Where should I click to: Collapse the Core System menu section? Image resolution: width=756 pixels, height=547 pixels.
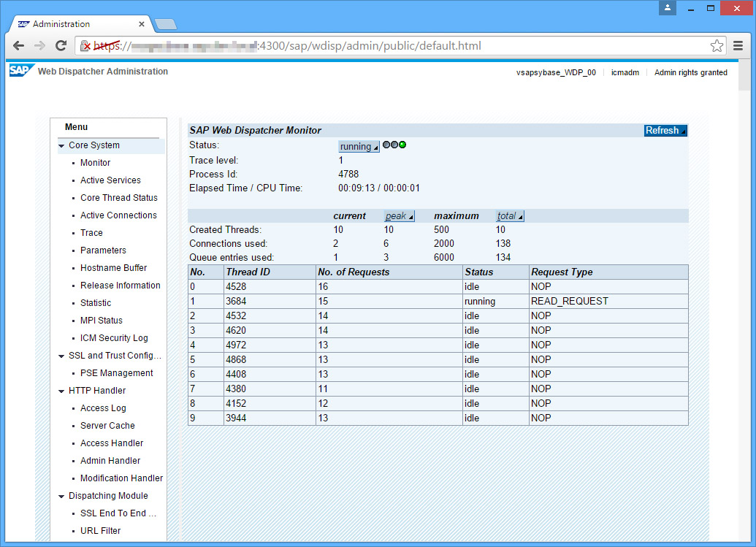[61, 145]
